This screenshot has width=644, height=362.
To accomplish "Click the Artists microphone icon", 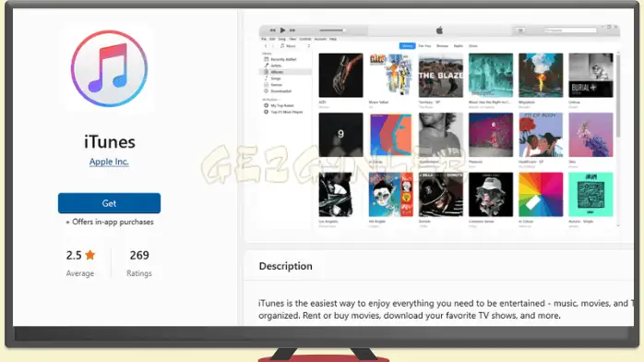I will click(x=266, y=66).
